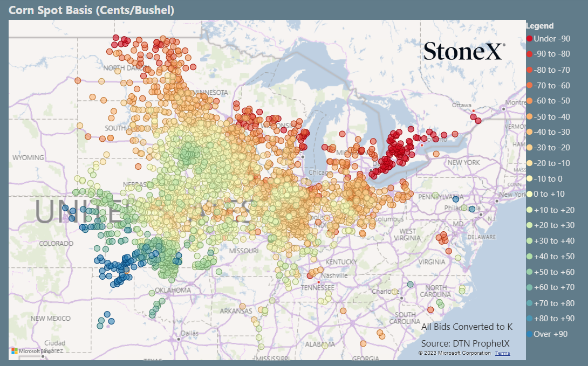Image resolution: width=588 pixels, height=366 pixels.
Task: Click the 'Source: DTN ProphetX' text
Action: click(x=465, y=343)
